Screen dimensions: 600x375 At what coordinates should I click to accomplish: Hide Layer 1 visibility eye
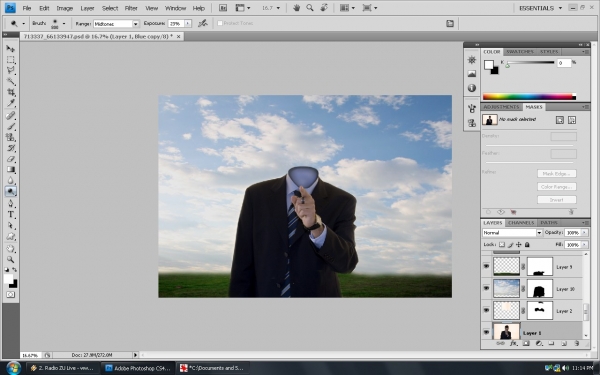[x=486, y=332]
